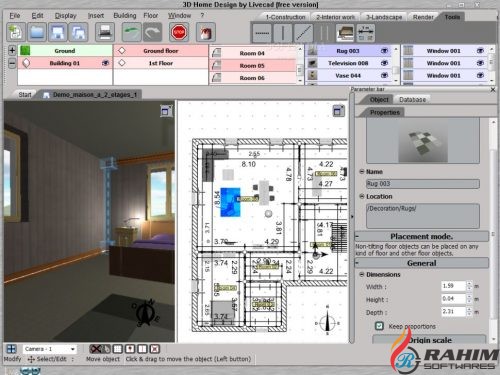Click the 1 m dimension measurement tool

click(x=366, y=33)
